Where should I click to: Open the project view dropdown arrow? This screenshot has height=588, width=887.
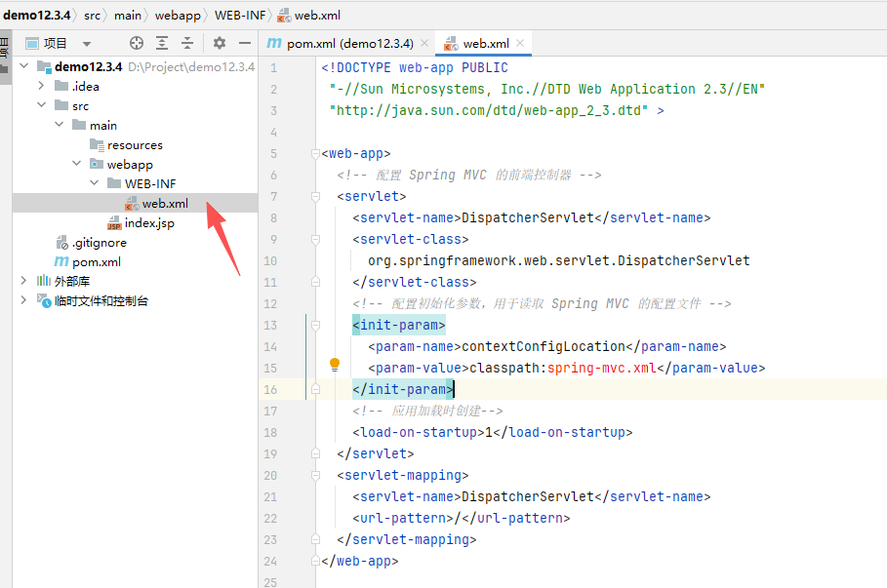click(x=87, y=44)
